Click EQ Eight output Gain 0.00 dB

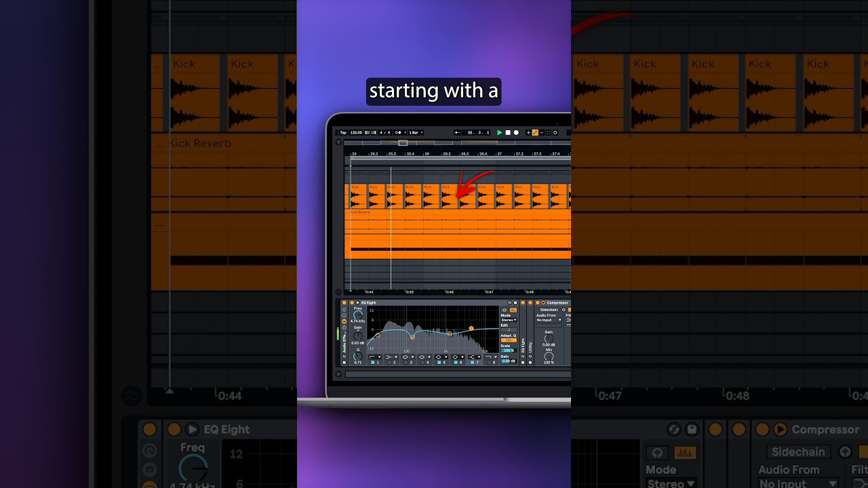coord(509,361)
